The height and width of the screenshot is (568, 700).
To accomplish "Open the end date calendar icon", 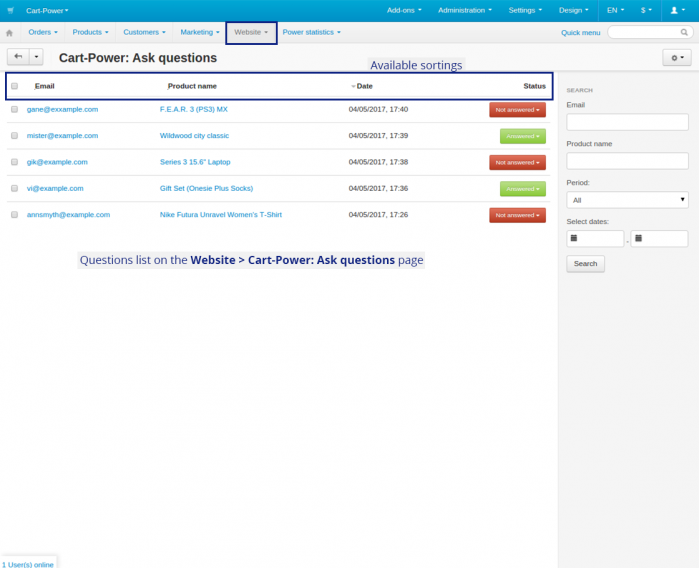I will (638, 238).
